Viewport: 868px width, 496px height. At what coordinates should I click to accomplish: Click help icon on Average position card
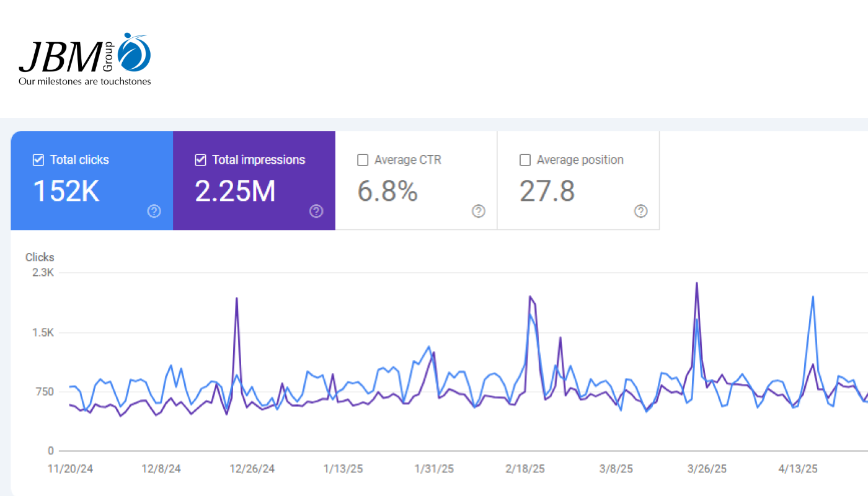click(x=641, y=211)
